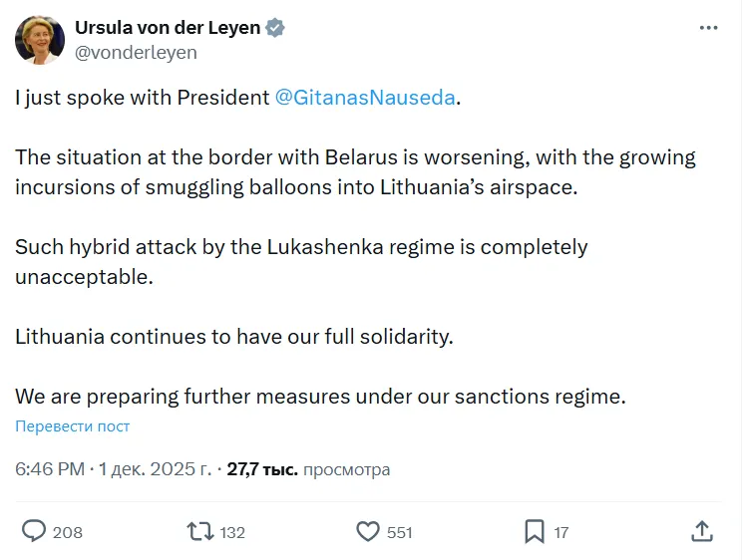Click the 551 likes count
743x560 pixels.
tap(400, 532)
